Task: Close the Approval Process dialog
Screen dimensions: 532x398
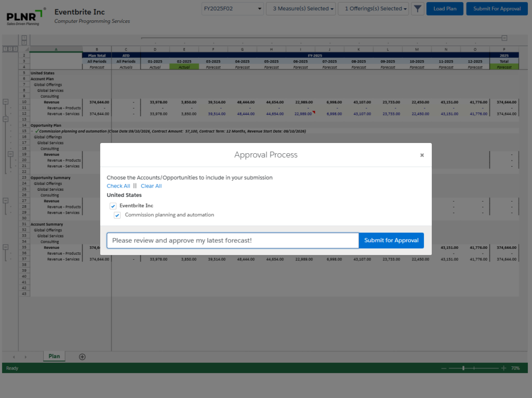Action: pos(422,155)
